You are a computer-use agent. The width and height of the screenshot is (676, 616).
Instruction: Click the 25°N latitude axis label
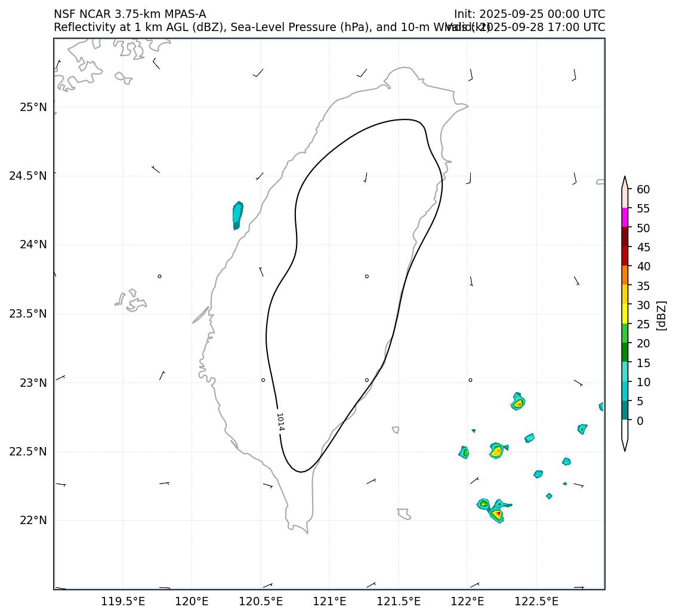tap(33, 107)
